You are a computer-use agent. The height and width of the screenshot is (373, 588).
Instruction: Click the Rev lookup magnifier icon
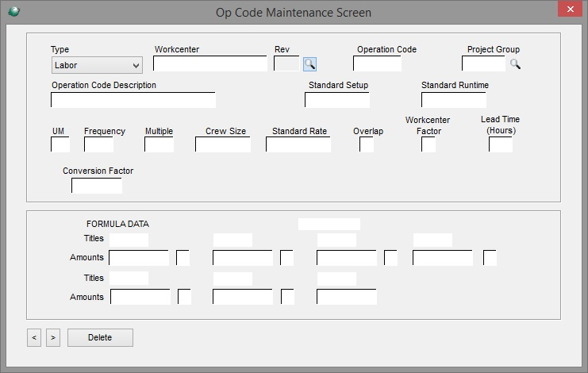(309, 64)
